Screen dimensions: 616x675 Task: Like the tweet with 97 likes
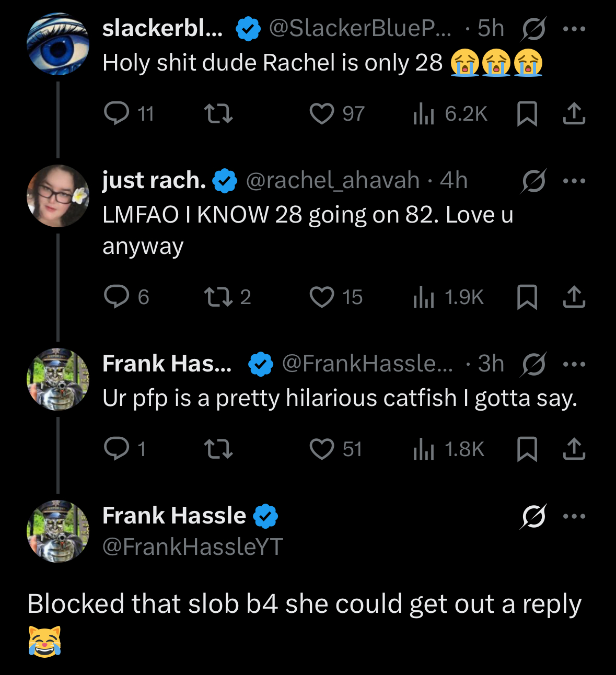[x=322, y=113]
